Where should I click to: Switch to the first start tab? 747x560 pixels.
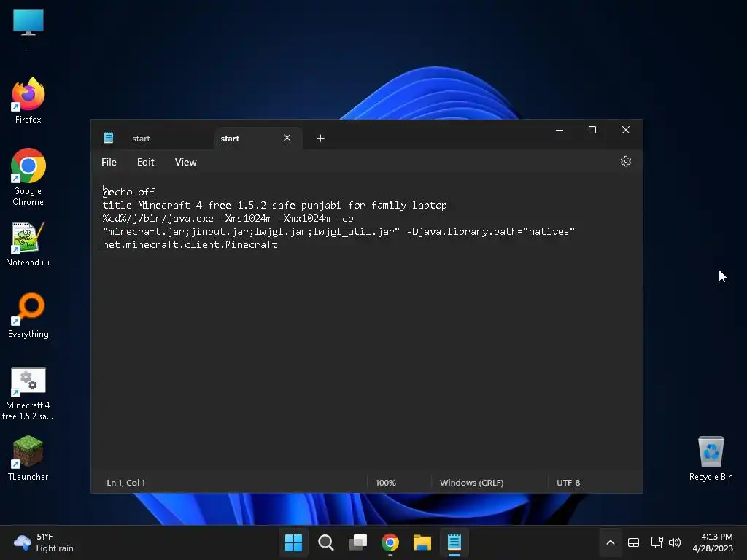pos(141,139)
